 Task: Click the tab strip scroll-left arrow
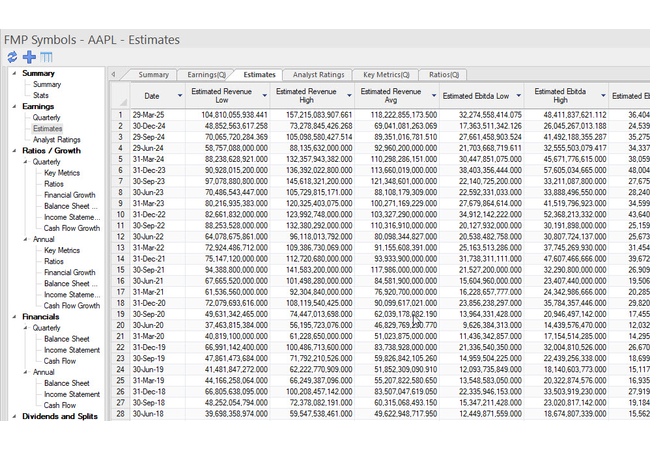[113, 75]
